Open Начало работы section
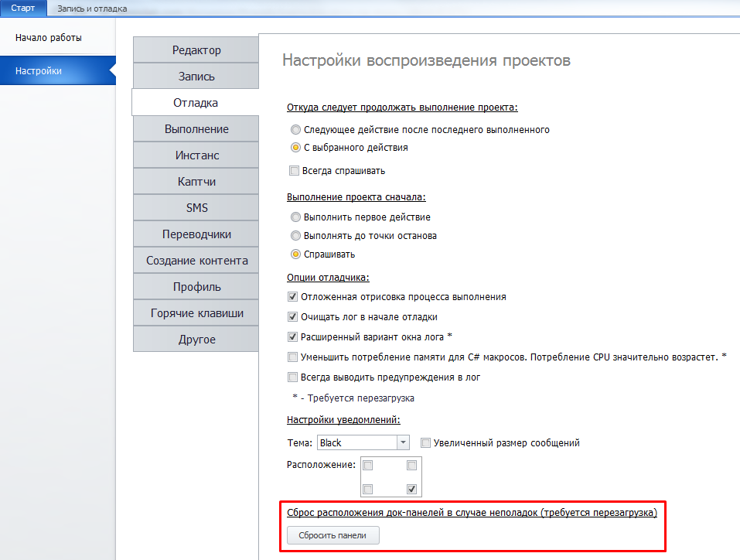Viewport: 740px width, 560px height. [49, 38]
